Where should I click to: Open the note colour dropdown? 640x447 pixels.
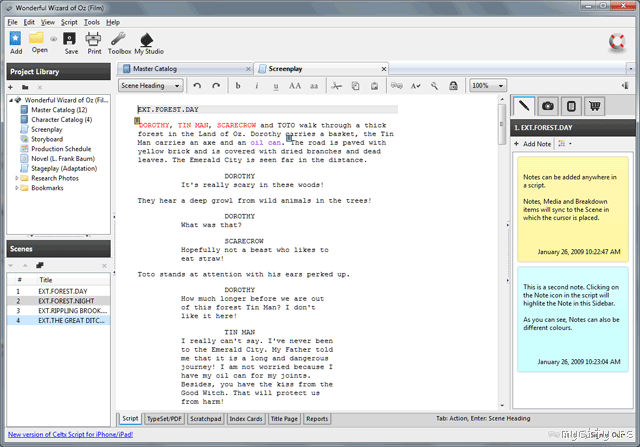pos(565,144)
